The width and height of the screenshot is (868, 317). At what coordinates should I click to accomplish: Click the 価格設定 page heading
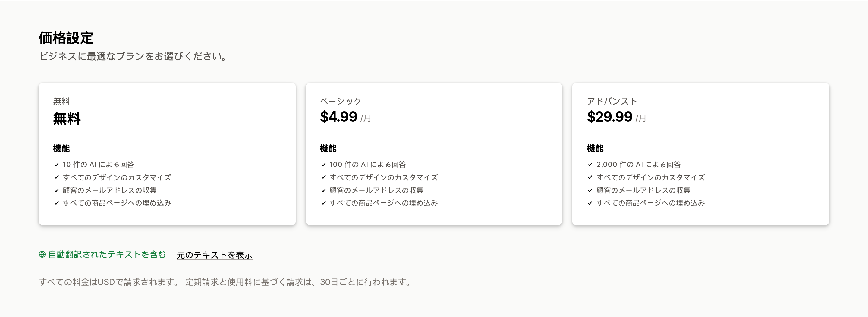point(66,38)
